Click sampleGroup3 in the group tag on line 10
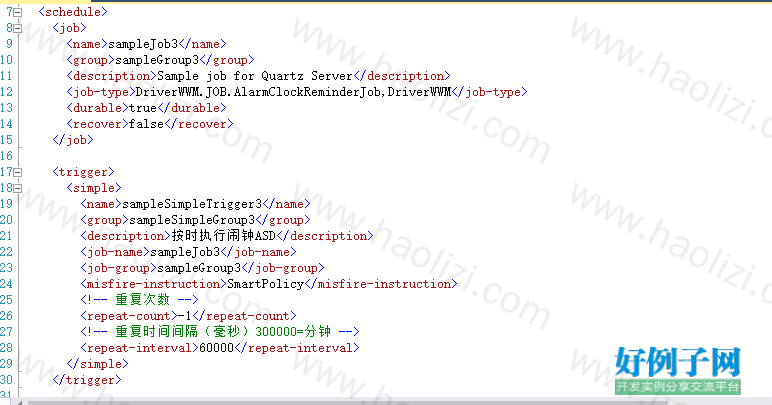This screenshot has height=405, width=772. (157, 60)
